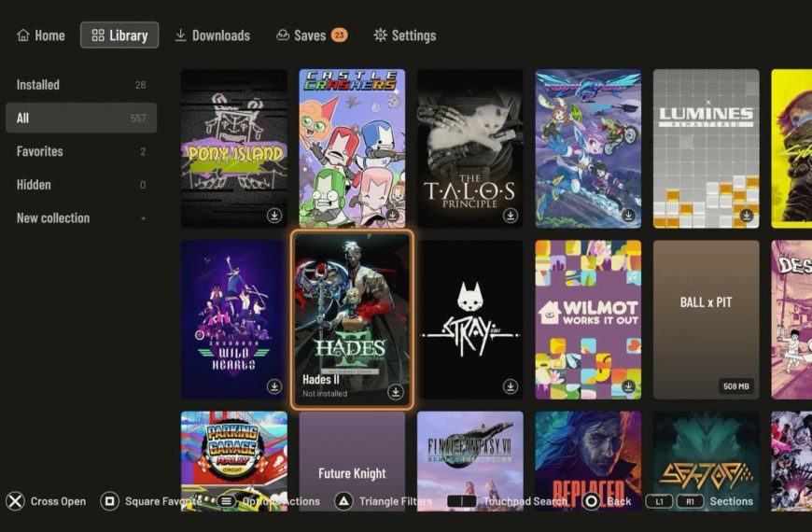Click the download icon on Hades II
Screen dimensions: 812x532
pyautogui.click(x=396, y=392)
